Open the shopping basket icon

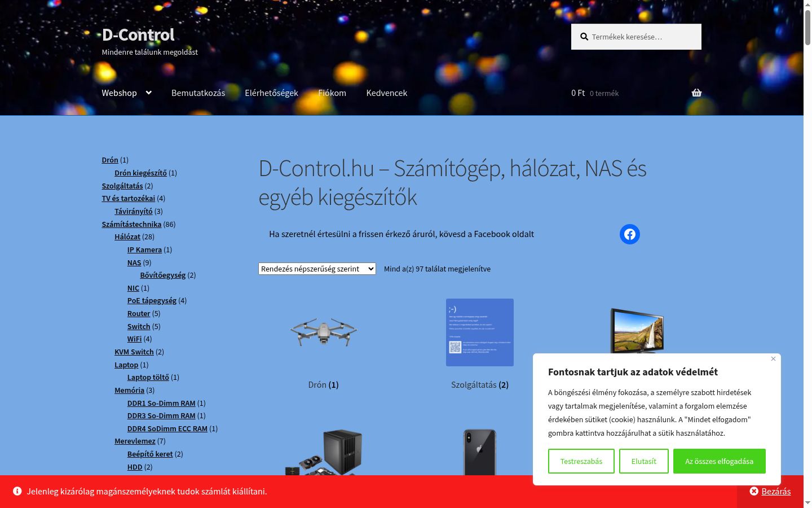[696, 93]
